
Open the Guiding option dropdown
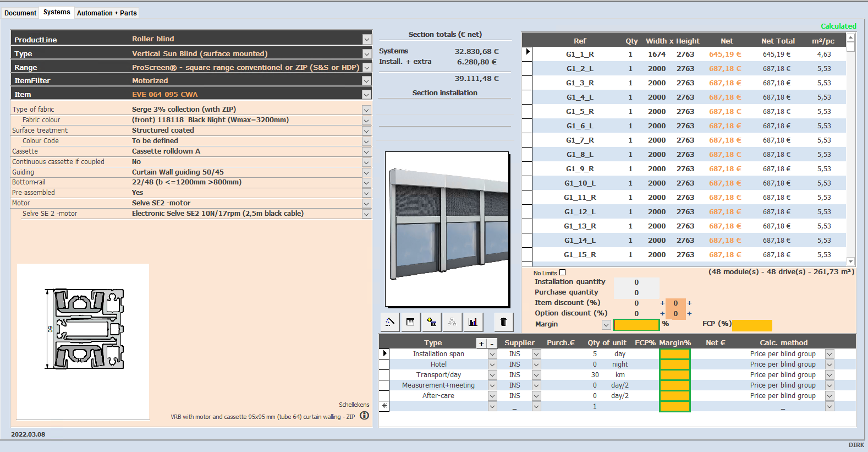click(366, 172)
